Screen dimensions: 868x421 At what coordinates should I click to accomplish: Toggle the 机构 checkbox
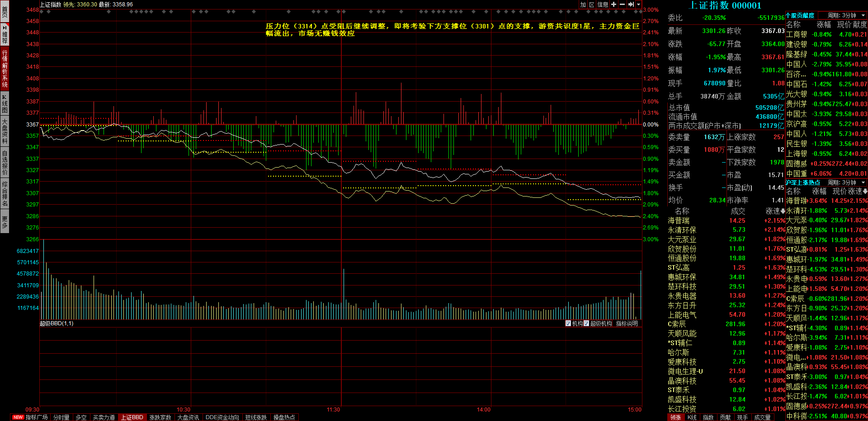point(568,323)
